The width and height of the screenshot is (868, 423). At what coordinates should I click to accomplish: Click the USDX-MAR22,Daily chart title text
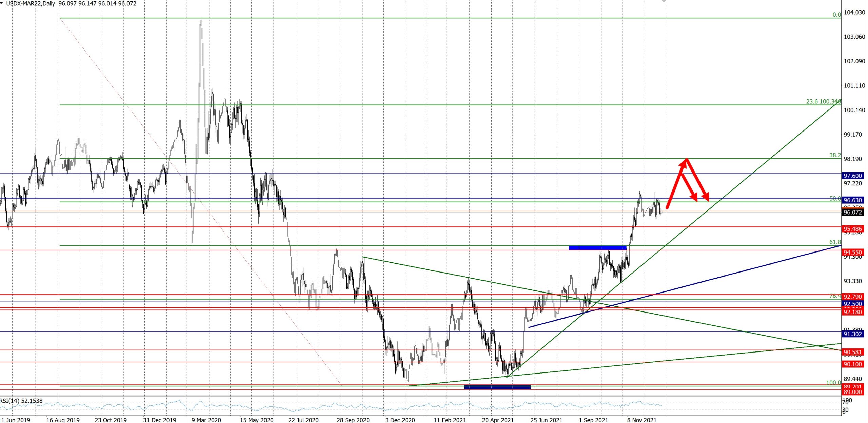pos(31,3)
